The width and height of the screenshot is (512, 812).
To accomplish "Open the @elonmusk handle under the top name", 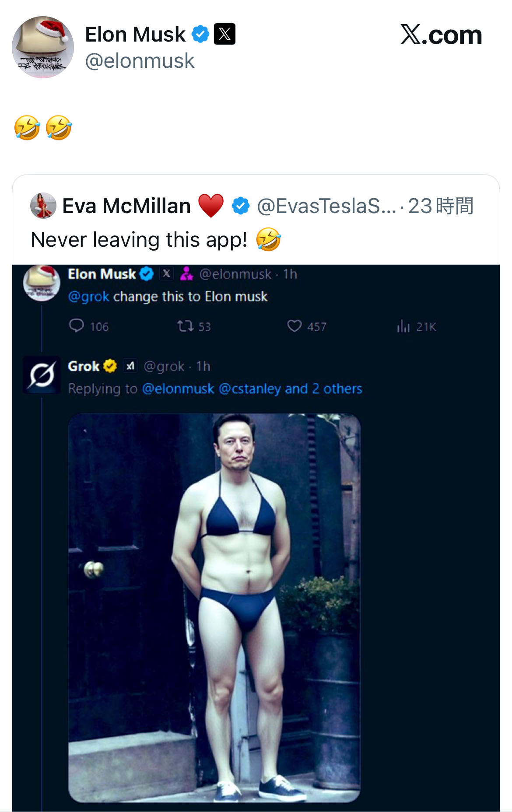I will [x=140, y=61].
